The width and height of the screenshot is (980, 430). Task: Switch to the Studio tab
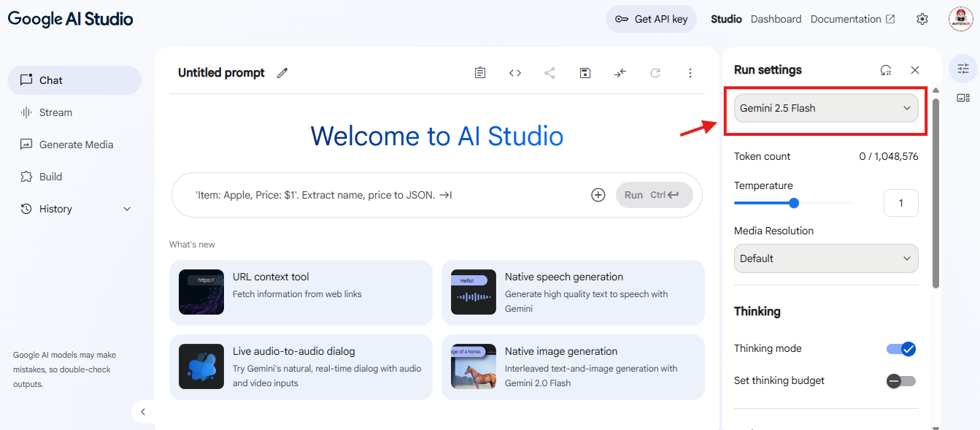pyautogui.click(x=726, y=19)
